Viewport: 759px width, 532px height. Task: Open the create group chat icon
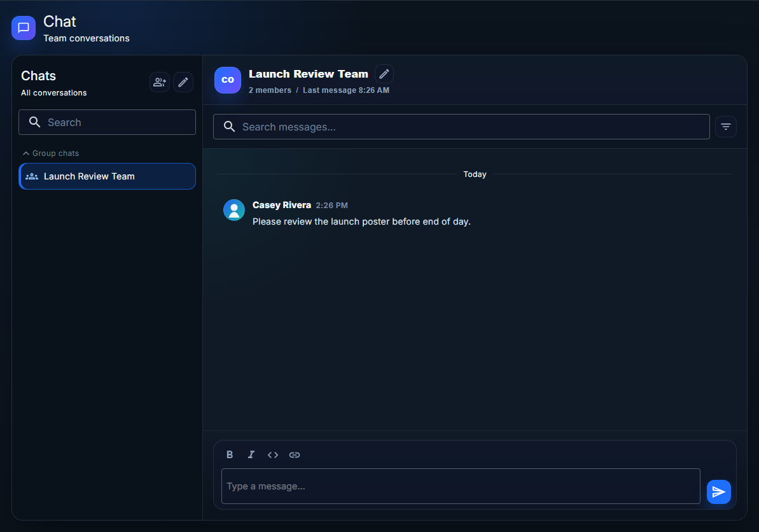[160, 82]
